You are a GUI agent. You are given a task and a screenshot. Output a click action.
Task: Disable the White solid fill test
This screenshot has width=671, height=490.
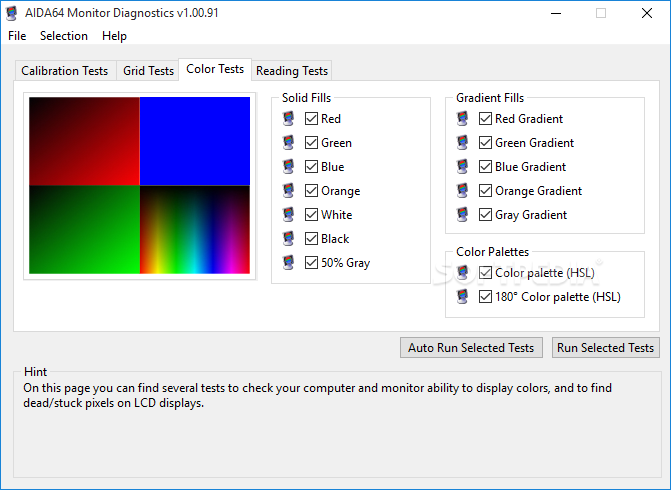pyautogui.click(x=311, y=214)
